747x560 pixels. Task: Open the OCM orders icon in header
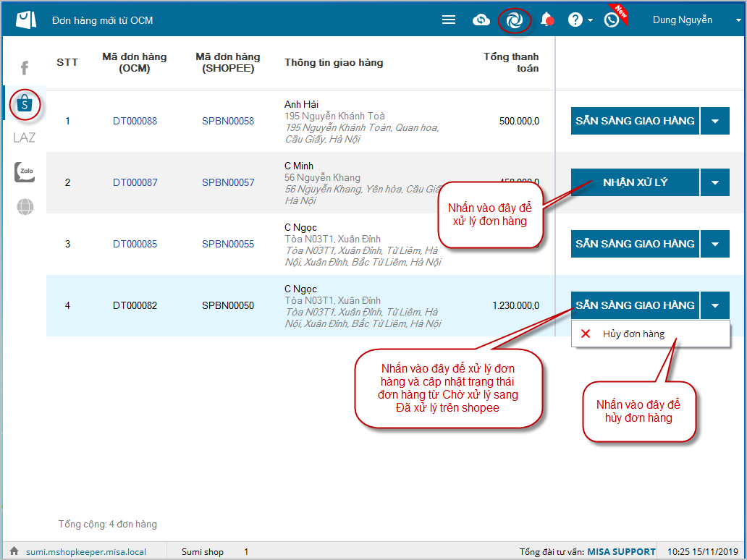pos(515,20)
